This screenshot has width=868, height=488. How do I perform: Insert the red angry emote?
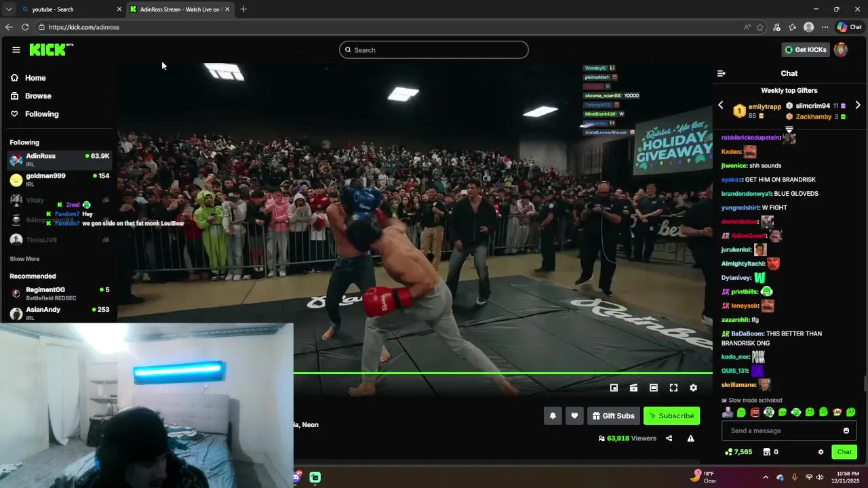(755, 412)
